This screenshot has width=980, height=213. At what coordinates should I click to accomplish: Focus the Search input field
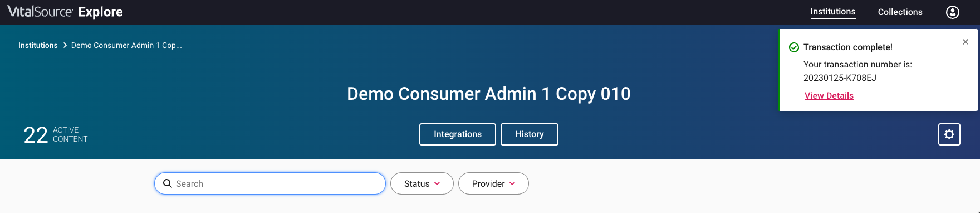coord(270,183)
